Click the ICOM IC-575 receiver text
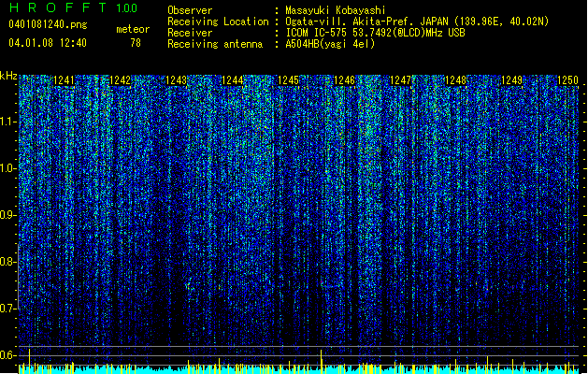Image resolution: width=588 pixels, height=374 pixels. [375, 33]
